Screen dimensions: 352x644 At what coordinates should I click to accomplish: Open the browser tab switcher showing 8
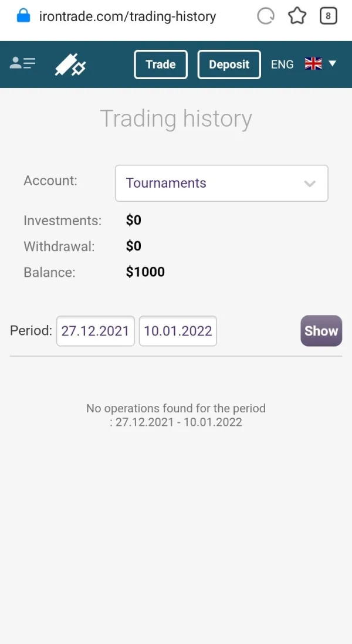[329, 16]
